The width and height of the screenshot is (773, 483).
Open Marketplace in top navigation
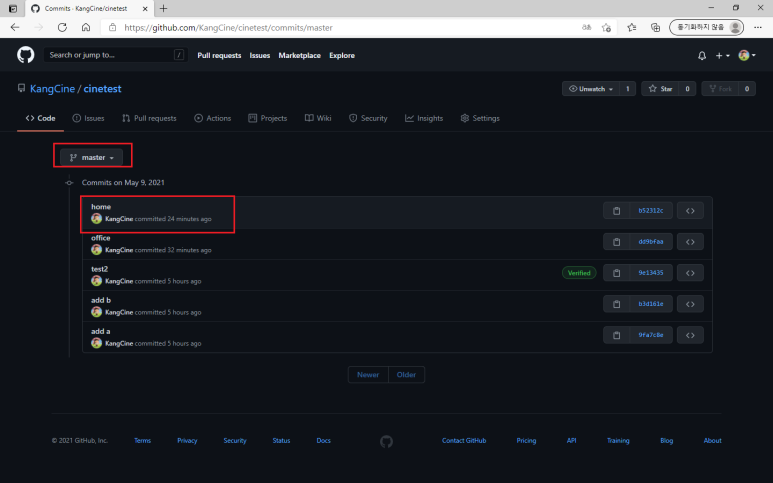coord(300,56)
